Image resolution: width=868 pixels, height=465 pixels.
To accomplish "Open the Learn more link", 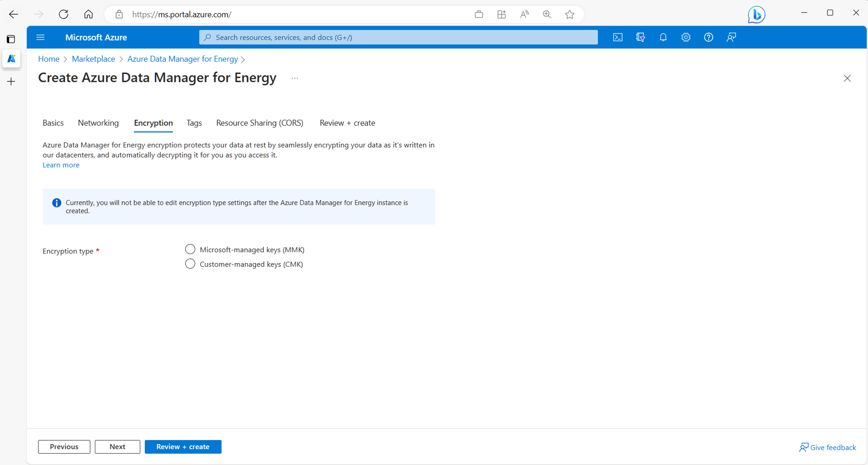I will pyautogui.click(x=61, y=165).
